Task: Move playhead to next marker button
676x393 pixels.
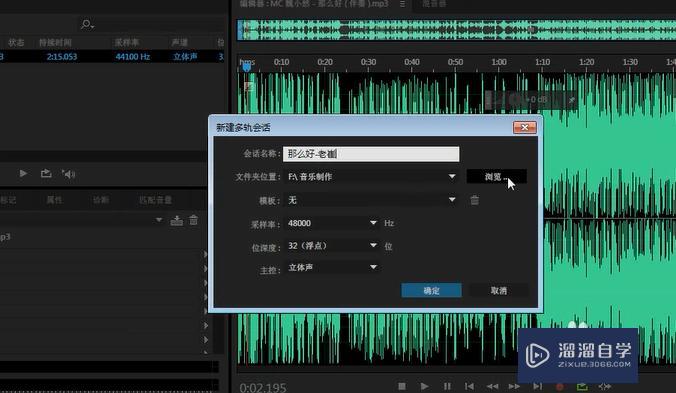Action: 537,387
